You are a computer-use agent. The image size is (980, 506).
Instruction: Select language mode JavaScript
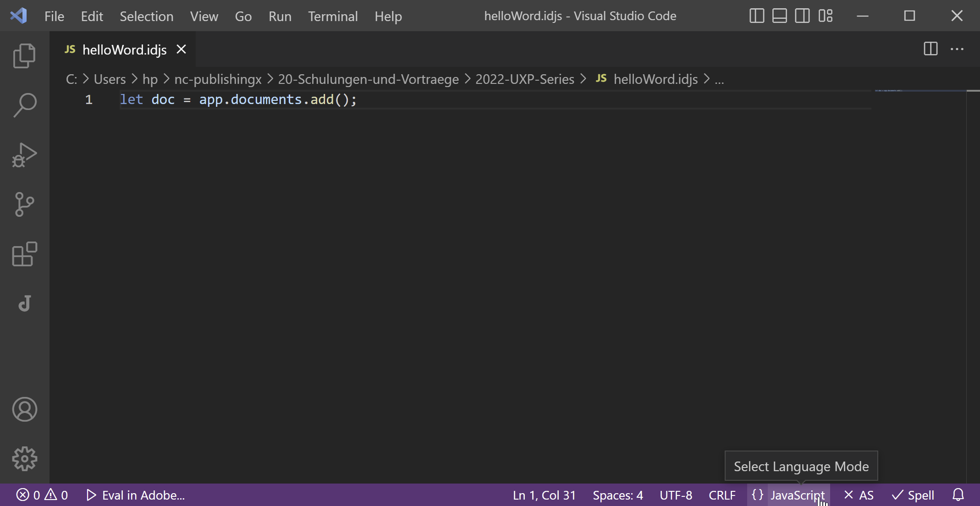click(798, 495)
